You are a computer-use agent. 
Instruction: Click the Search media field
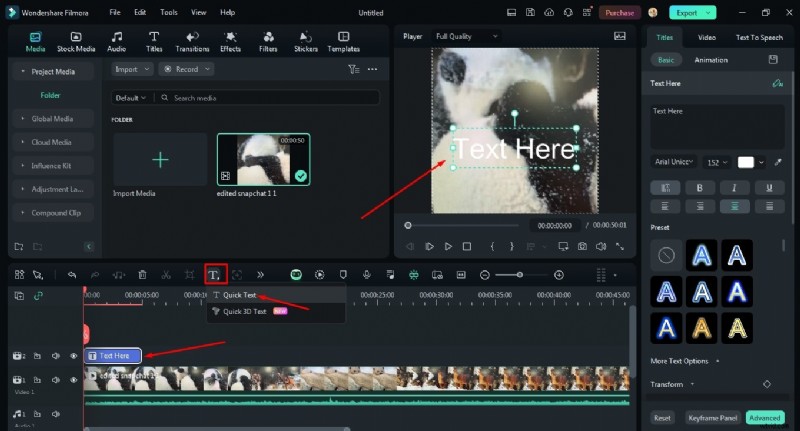269,97
